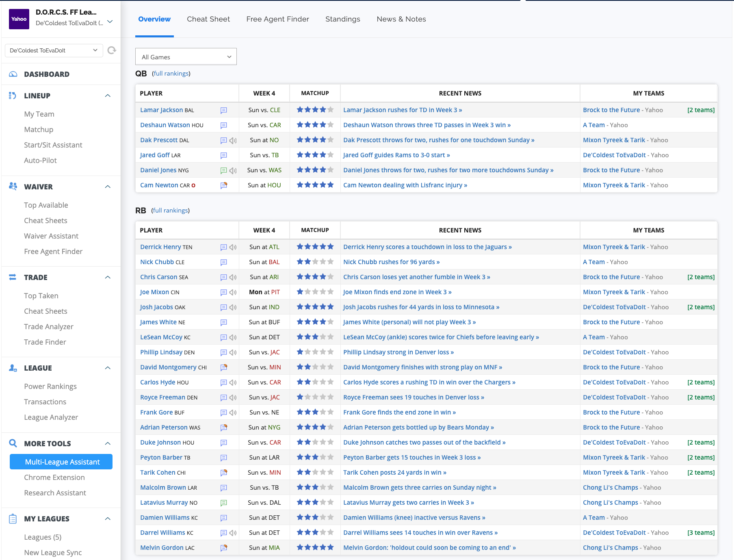The height and width of the screenshot is (560, 734).
Task: Open Chrome Extension in sidebar
Action: pos(54,478)
